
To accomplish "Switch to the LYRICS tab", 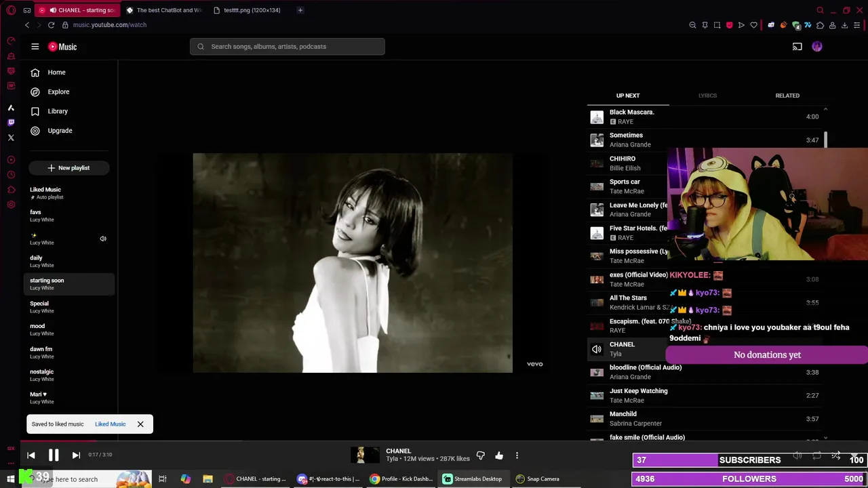I will tap(707, 96).
